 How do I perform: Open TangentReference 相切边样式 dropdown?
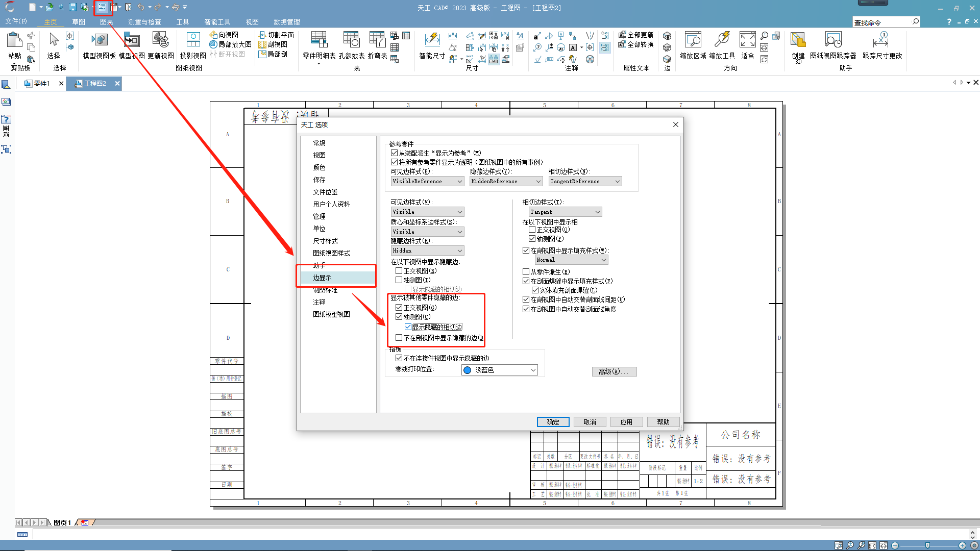(585, 182)
